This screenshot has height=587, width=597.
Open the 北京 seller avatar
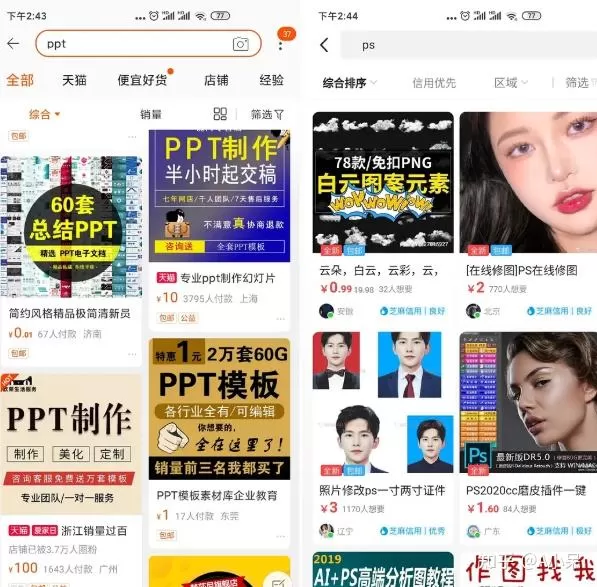pos(473,311)
